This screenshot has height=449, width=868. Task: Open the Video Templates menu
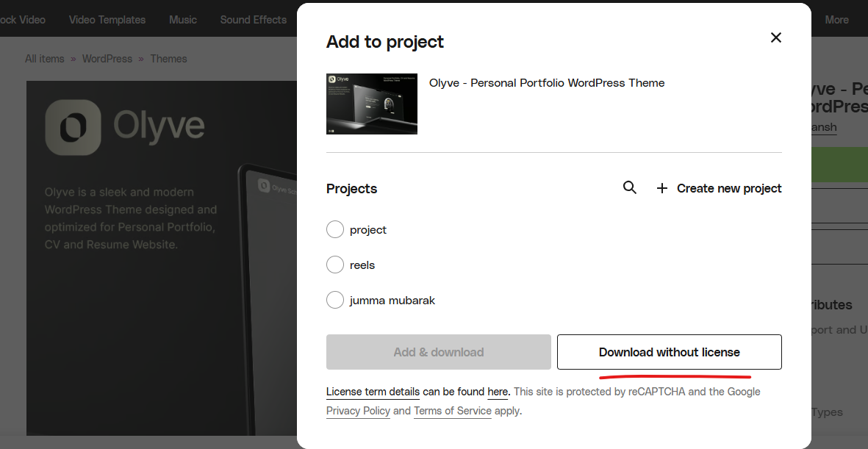107,20
